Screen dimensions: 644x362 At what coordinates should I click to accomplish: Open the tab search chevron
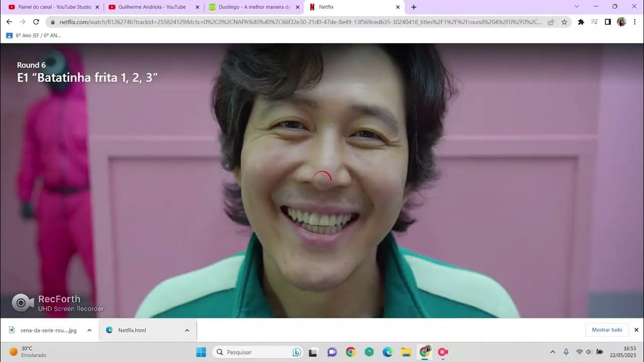[x=577, y=7]
